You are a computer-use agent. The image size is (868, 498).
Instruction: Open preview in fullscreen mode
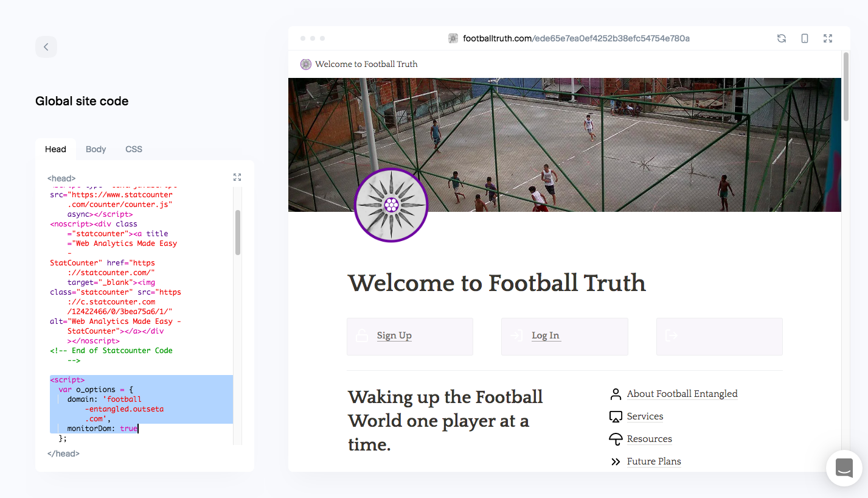click(828, 38)
